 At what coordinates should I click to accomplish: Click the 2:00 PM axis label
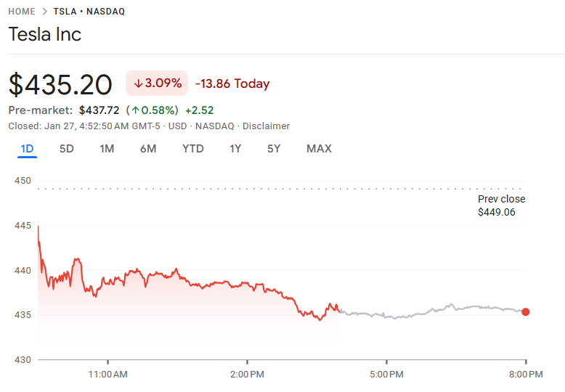click(x=248, y=375)
